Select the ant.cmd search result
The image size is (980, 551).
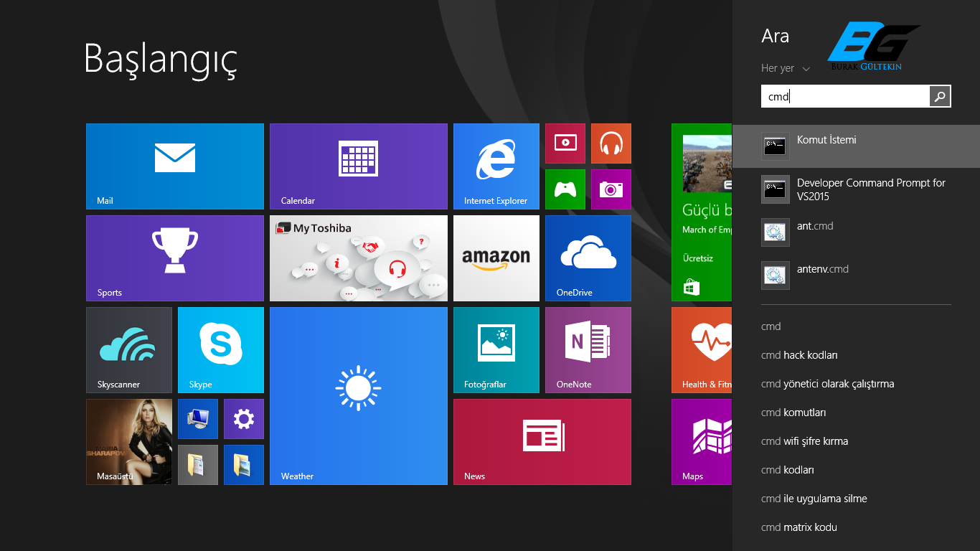(856, 232)
